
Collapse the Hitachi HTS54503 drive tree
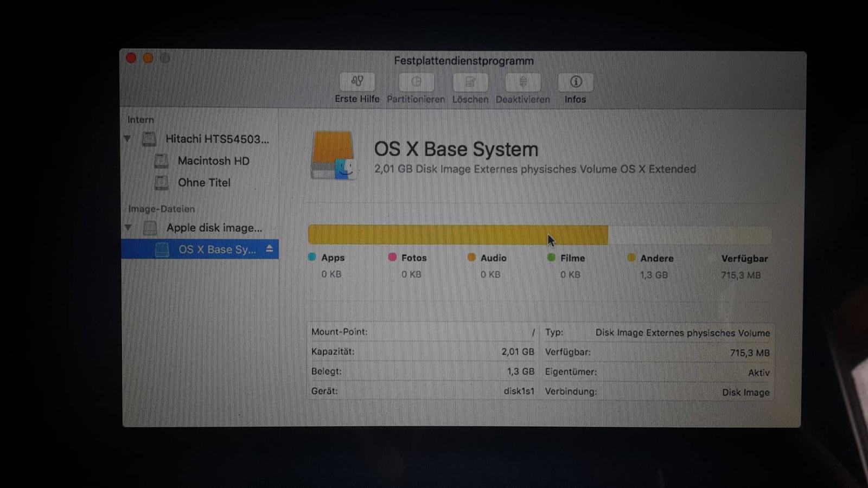(127, 139)
